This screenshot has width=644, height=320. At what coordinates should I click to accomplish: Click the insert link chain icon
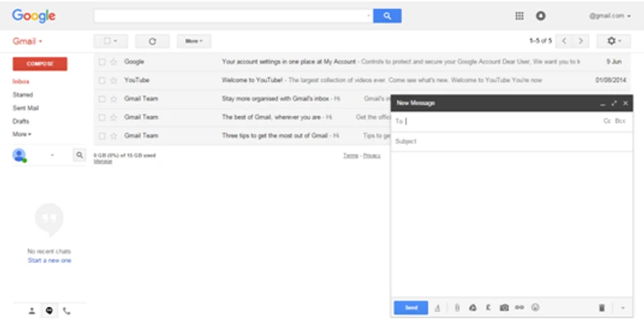point(519,307)
